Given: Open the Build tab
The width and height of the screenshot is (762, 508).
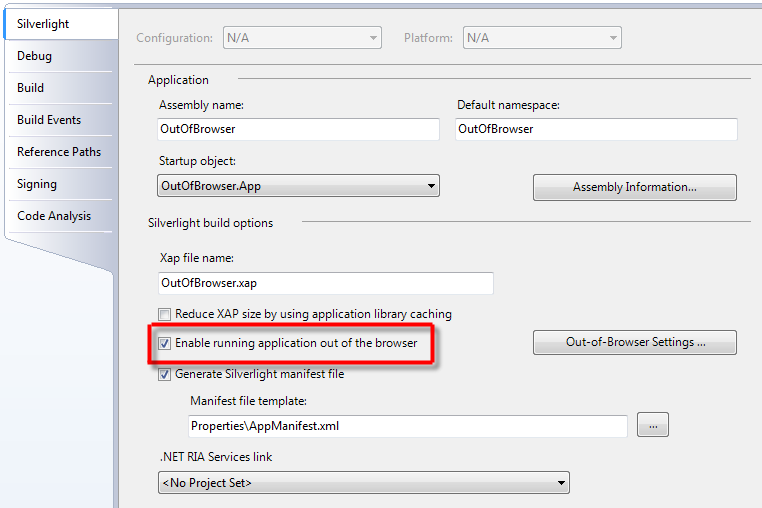Looking at the screenshot, I should click(x=61, y=88).
